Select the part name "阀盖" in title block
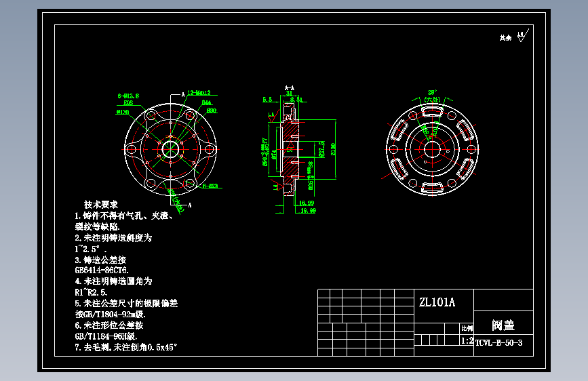 [x=503, y=325]
